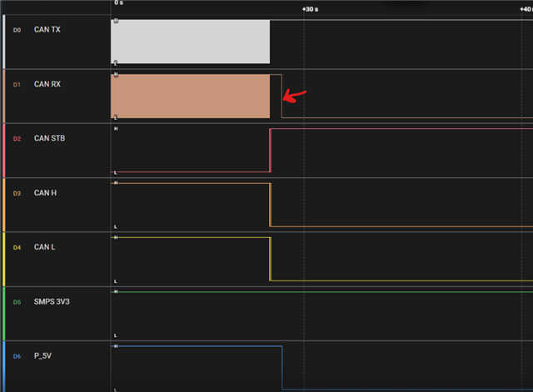533x392 pixels.
Task: Select the CAN H channel label
Action: (45, 193)
